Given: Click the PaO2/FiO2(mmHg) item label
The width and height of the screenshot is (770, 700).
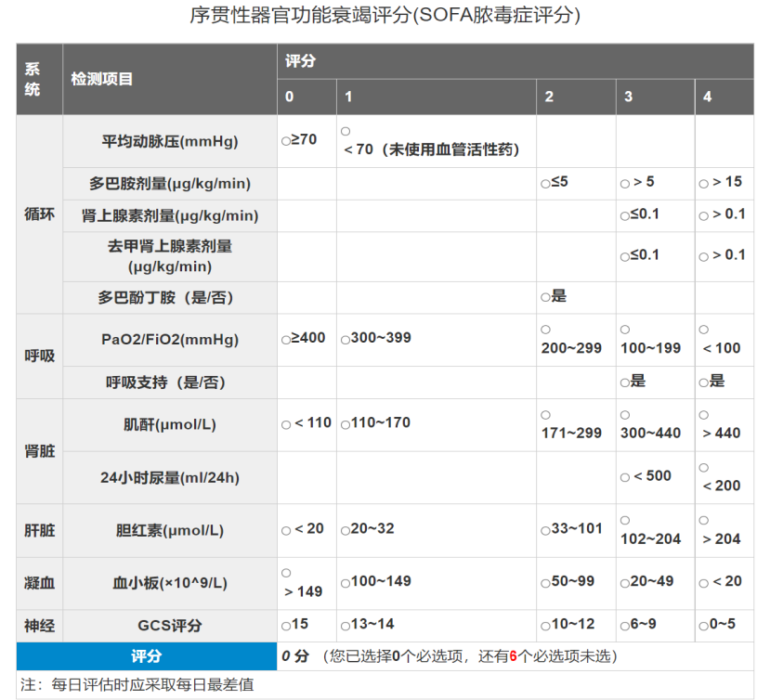Looking at the screenshot, I should tap(170, 339).
